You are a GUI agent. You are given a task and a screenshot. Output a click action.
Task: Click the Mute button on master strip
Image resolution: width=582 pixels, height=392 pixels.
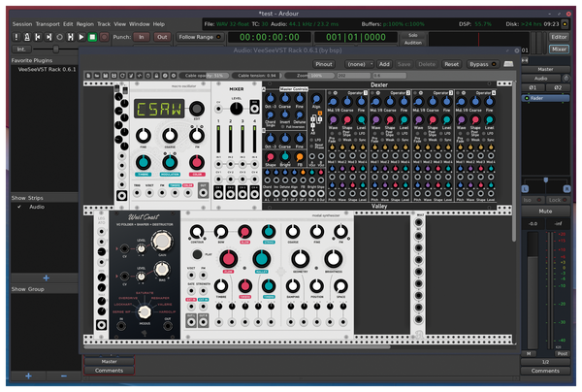click(x=545, y=212)
